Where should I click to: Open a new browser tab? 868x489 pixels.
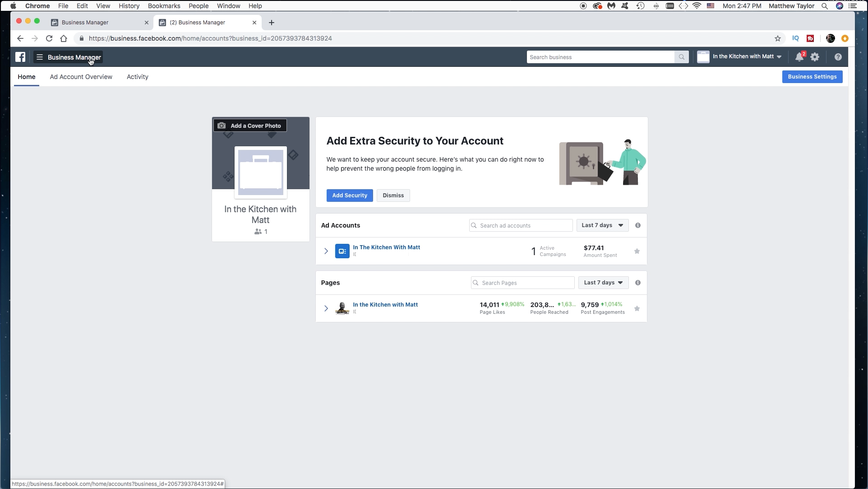tap(272, 23)
